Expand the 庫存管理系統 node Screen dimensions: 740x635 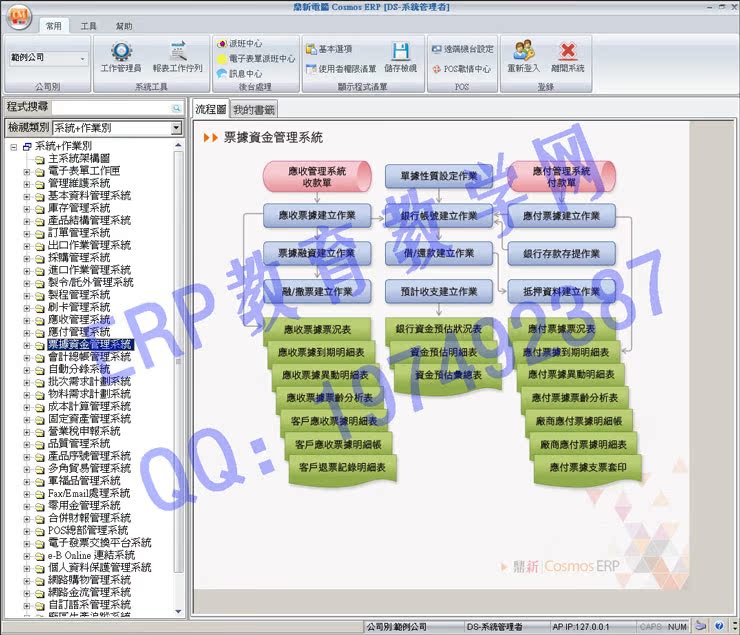27,209
